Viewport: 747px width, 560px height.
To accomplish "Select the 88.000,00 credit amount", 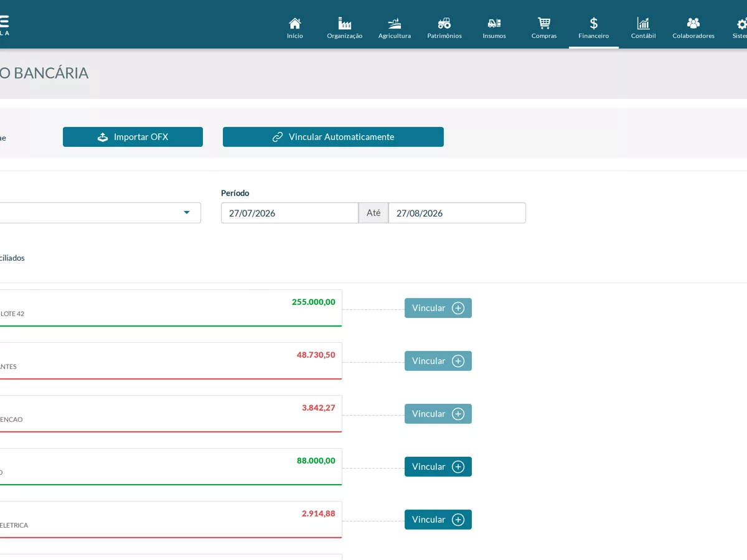I will point(316,460).
